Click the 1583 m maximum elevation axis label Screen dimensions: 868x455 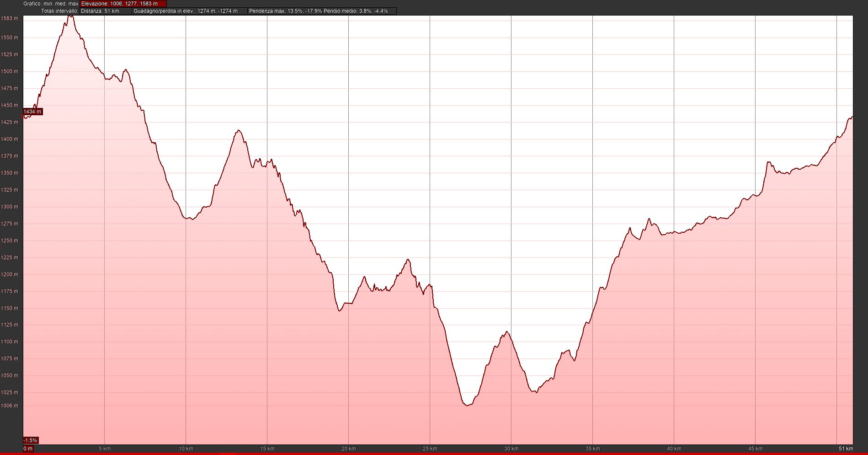click(x=10, y=19)
